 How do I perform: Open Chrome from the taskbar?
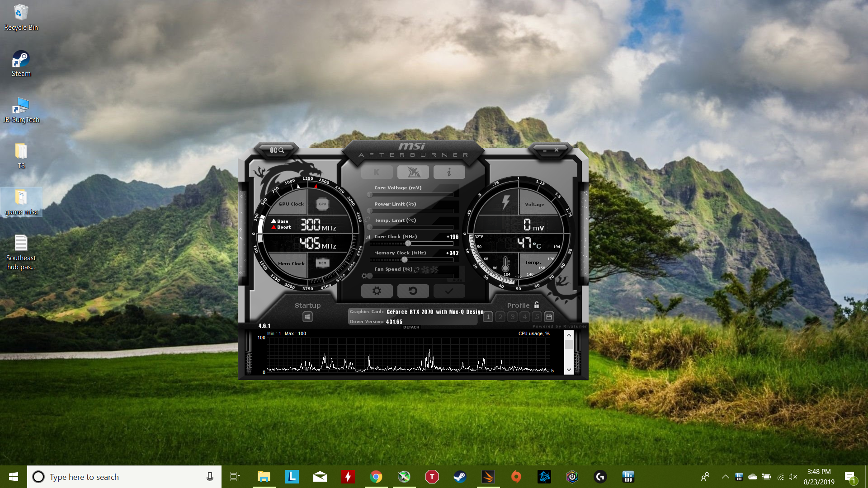tap(376, 477)
